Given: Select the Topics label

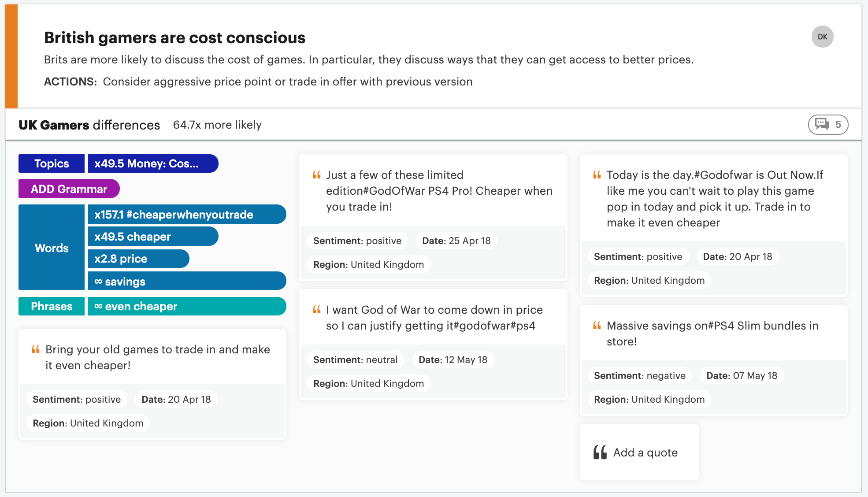Looking at the screenshot, I should (51, 163).
